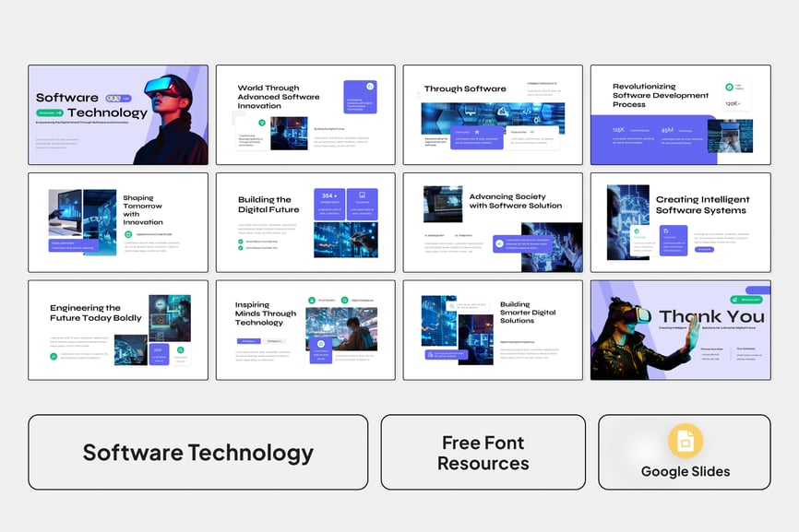
Task: Open the Through Software slide thumbnail
Action: 493,114
